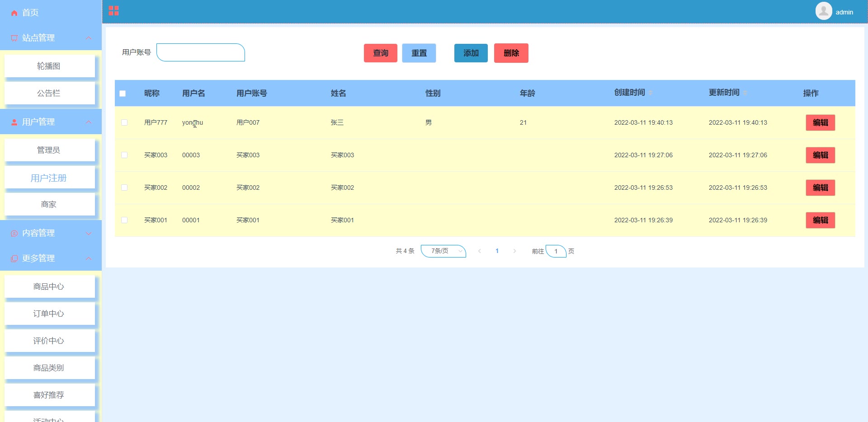Sort by 创建时间 column arrows
Screen dimensions: 868x422
pos(651,93)
